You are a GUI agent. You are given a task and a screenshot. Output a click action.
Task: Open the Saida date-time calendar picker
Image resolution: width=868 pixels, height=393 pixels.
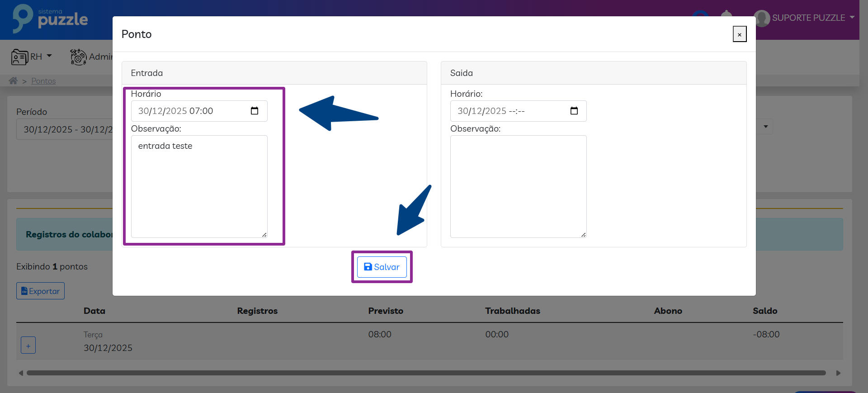(574, 111)
